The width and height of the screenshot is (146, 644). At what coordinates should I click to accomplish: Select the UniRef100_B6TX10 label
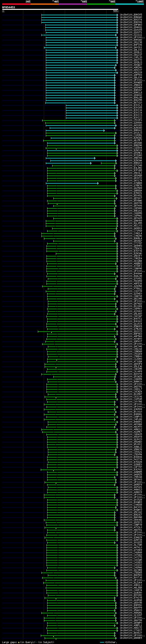[131, 103]
